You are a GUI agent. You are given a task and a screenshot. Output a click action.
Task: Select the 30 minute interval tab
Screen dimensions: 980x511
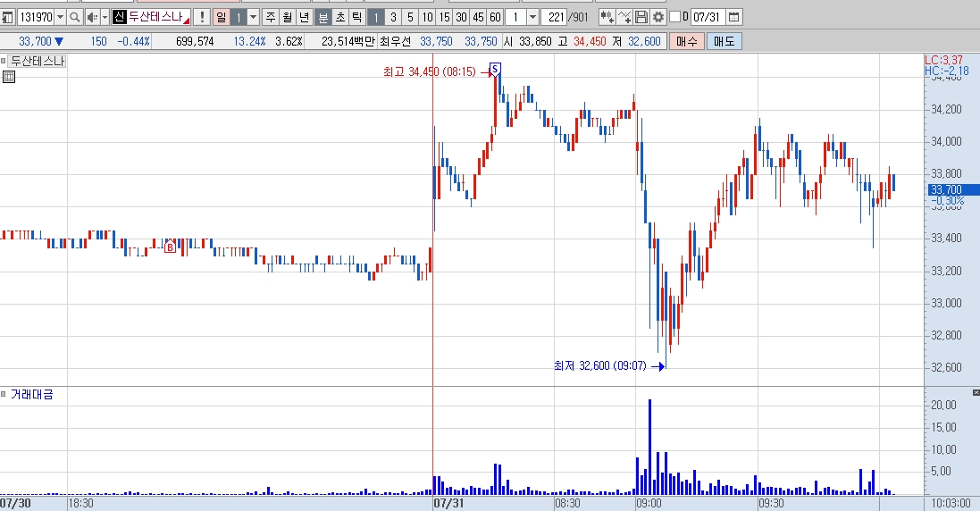pyautogui.click(x=461, y=18)
